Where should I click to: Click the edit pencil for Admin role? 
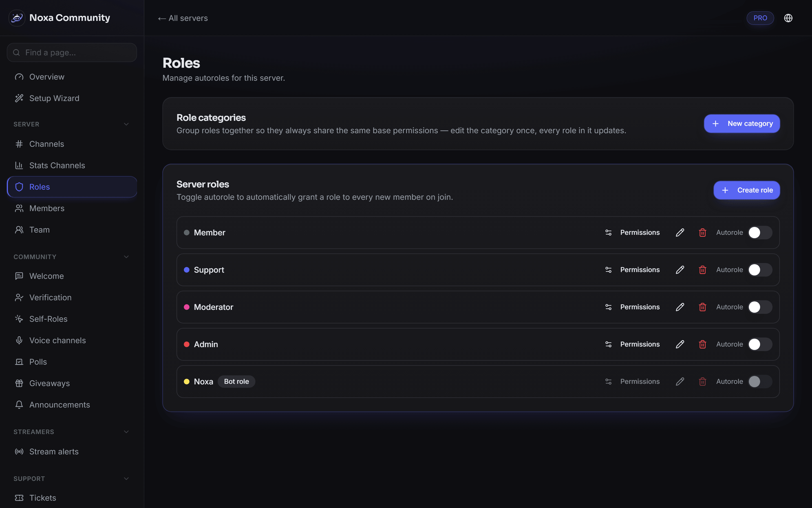pyautogui.click(x=680, y=344)
